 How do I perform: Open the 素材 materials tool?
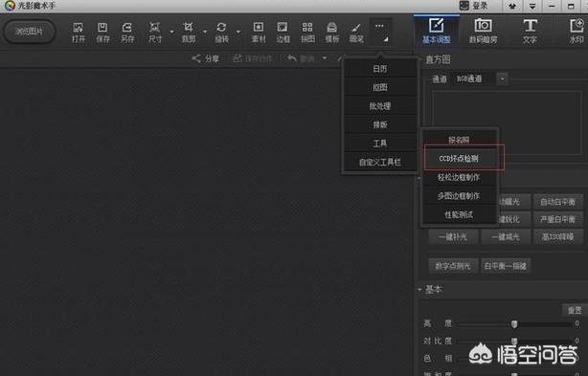(x=259, y=33)
